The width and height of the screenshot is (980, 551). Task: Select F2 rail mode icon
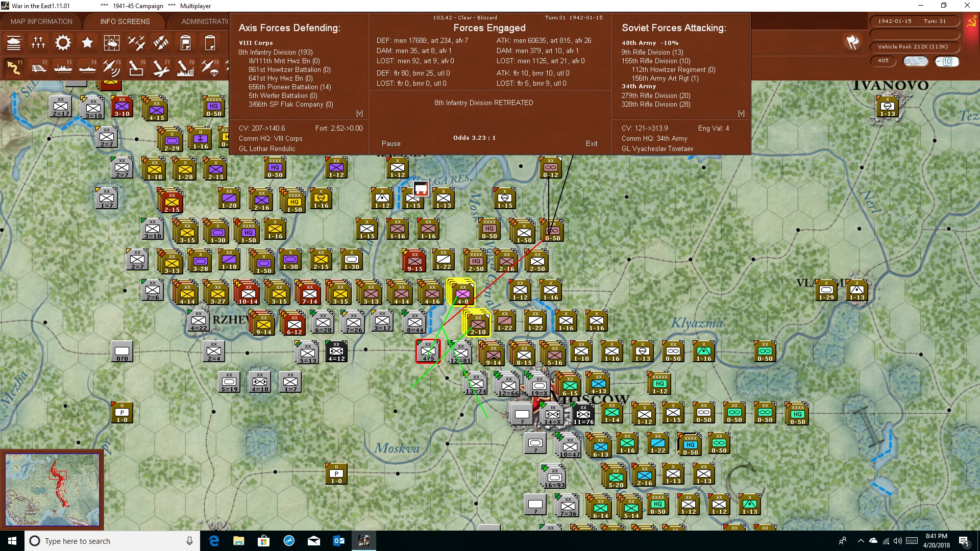coord(38,67)
